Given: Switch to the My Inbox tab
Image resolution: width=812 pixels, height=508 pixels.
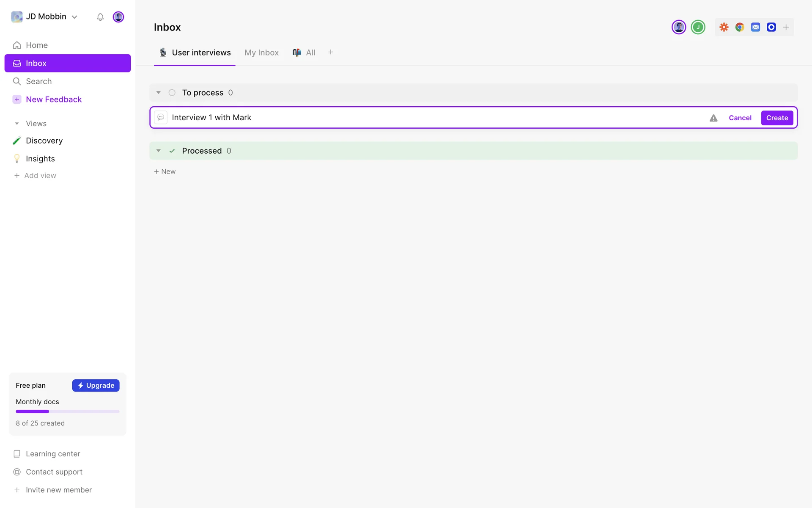Looking at the screenshot, I should coord(261,52).
